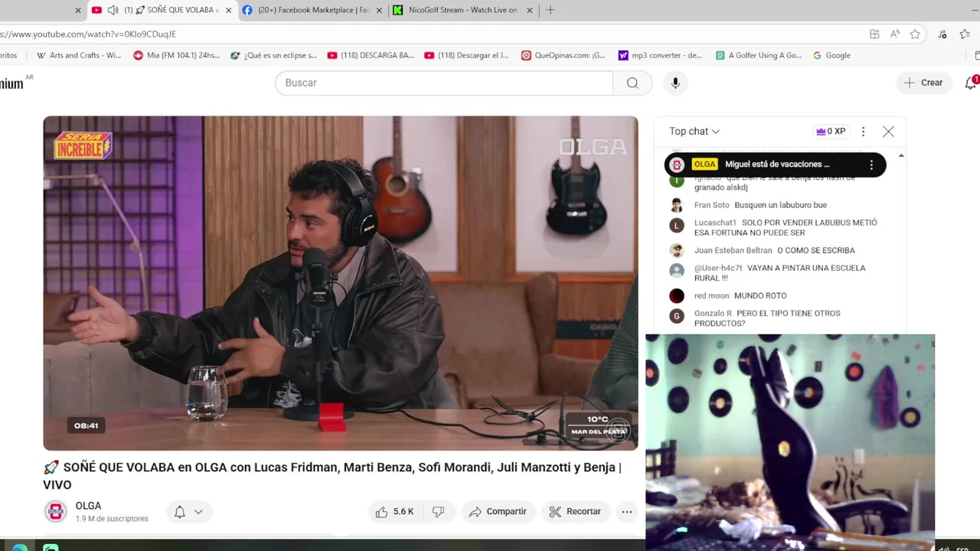This screenshot has width=980, height=551.
Task: Click the chat scrollbar up arrow
Action: pyautogui.click(x=901, y=155)
